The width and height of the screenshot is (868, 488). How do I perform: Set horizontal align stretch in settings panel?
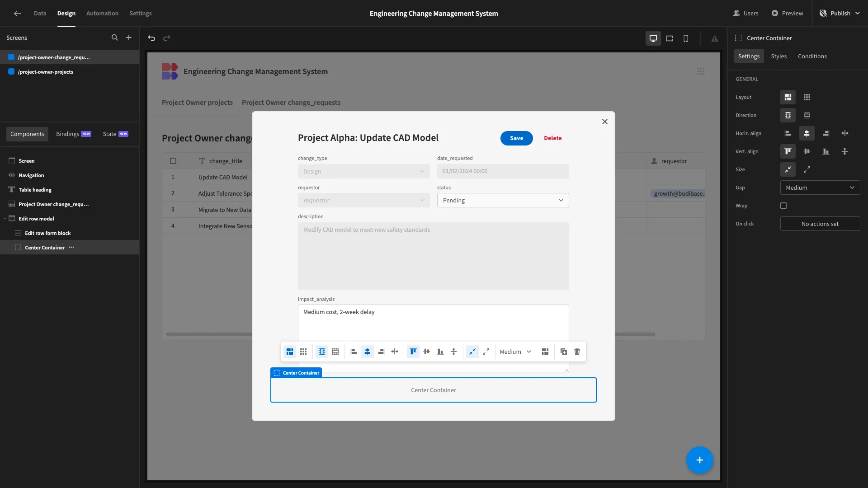click(845, 133)
